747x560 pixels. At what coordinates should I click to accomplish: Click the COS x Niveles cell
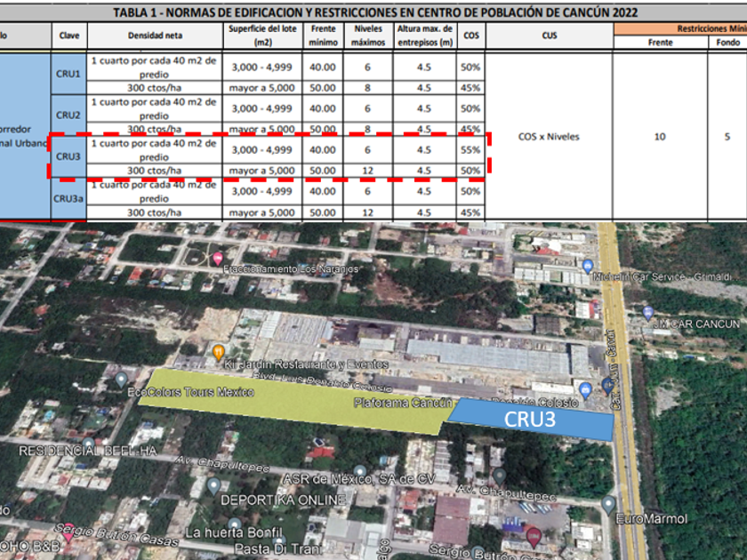(x=549, y=137)
